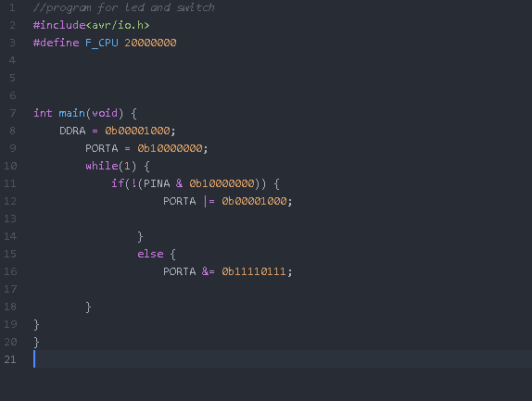Click the 'int' keyword on line 7
Screen dimensions: 532x401
pos(43,113)
